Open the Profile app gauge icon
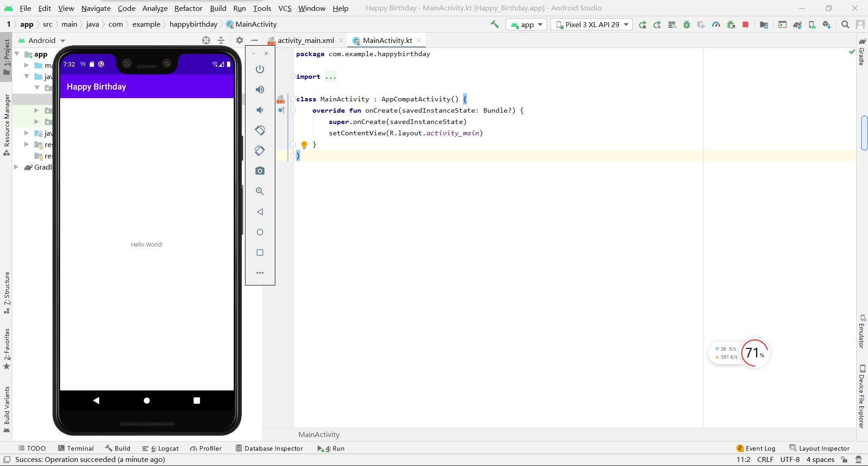868x466 pixels. pos(716,25)
